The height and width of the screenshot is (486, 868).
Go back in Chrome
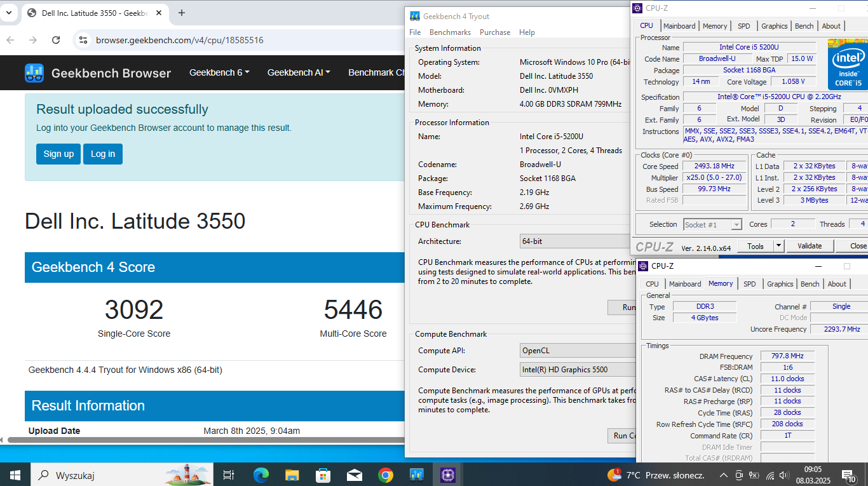coord(10,40)
